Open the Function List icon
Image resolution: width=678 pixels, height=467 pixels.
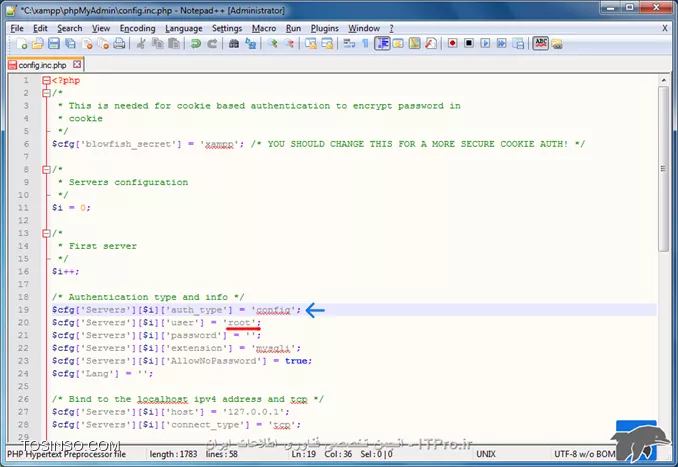(x=431, y=44)
